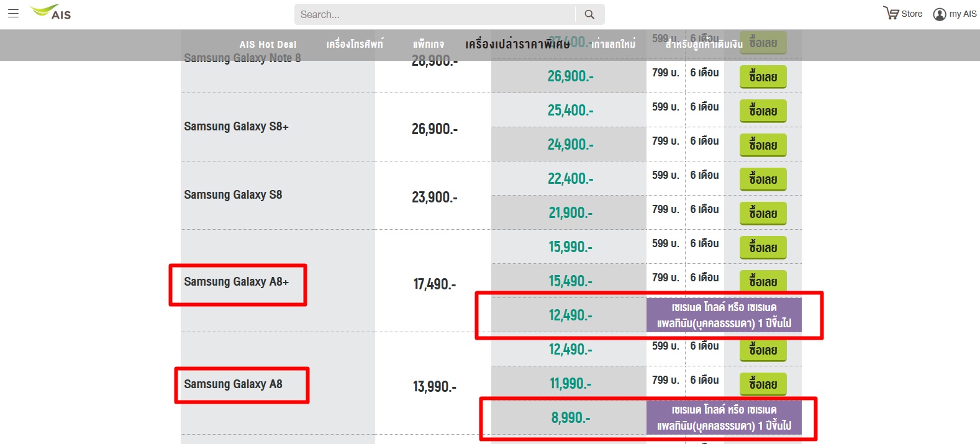Click the 25,400.- special price
Image resolution: width=980 pixels, height=444 pixels.
(x=571, y=111)
